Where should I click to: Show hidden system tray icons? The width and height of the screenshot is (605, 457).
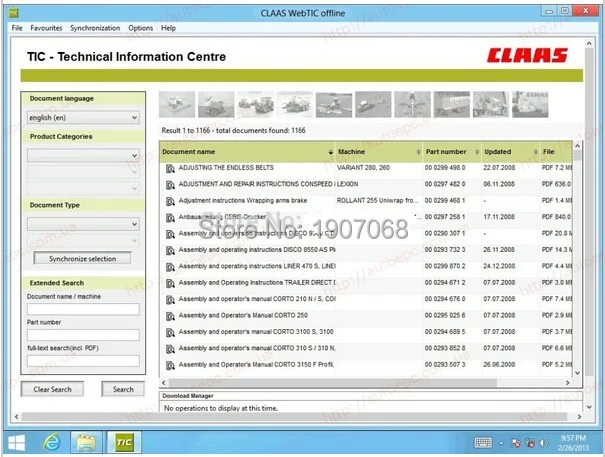coord(501,443)
